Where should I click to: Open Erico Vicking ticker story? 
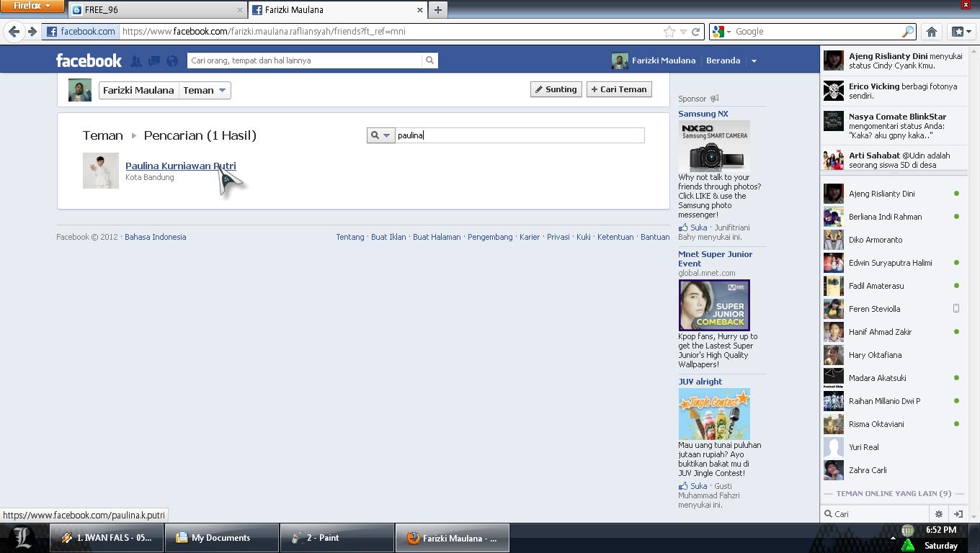894,91
